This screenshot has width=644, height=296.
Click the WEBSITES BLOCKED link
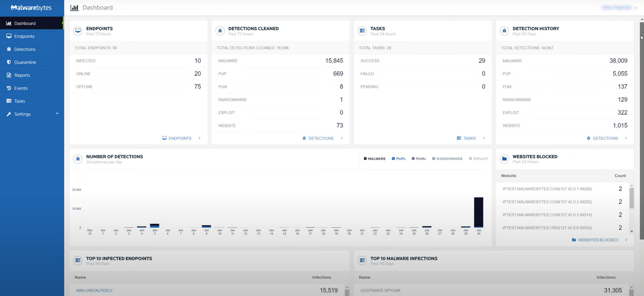click(599, 240)
